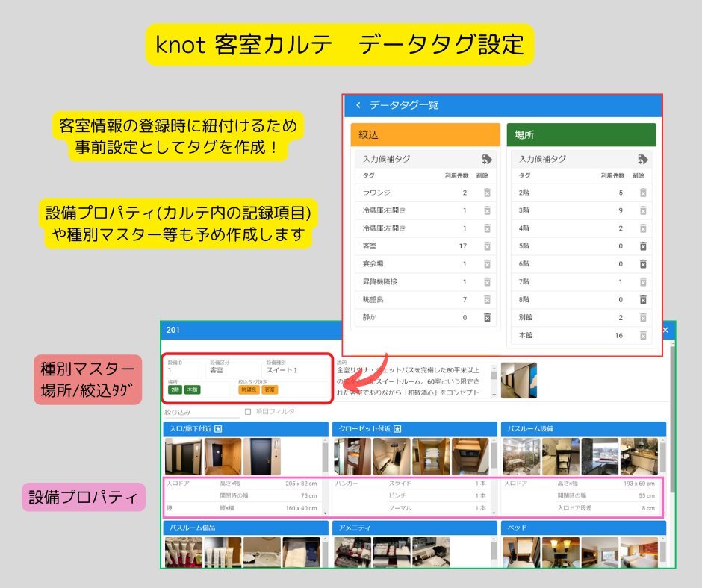Open first photo under 入口/廊下付近
The height and width of the screenshot is (588, 702).
184,457
